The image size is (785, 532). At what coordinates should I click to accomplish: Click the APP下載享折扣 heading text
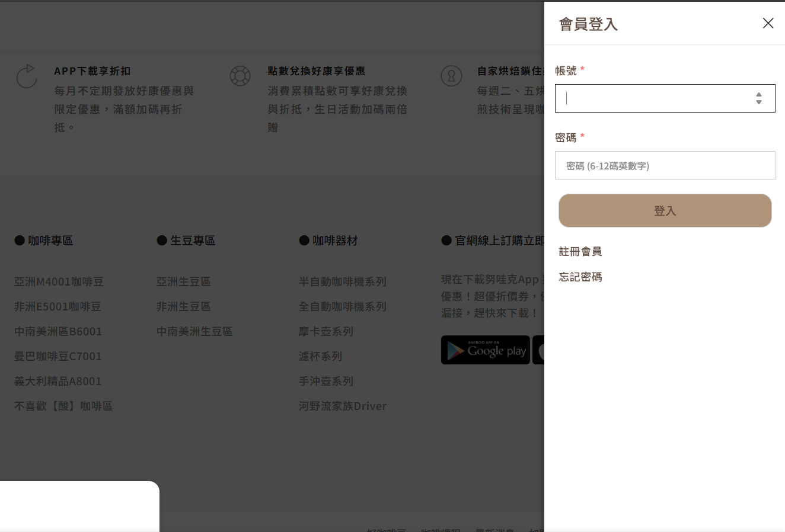(92, 70)
